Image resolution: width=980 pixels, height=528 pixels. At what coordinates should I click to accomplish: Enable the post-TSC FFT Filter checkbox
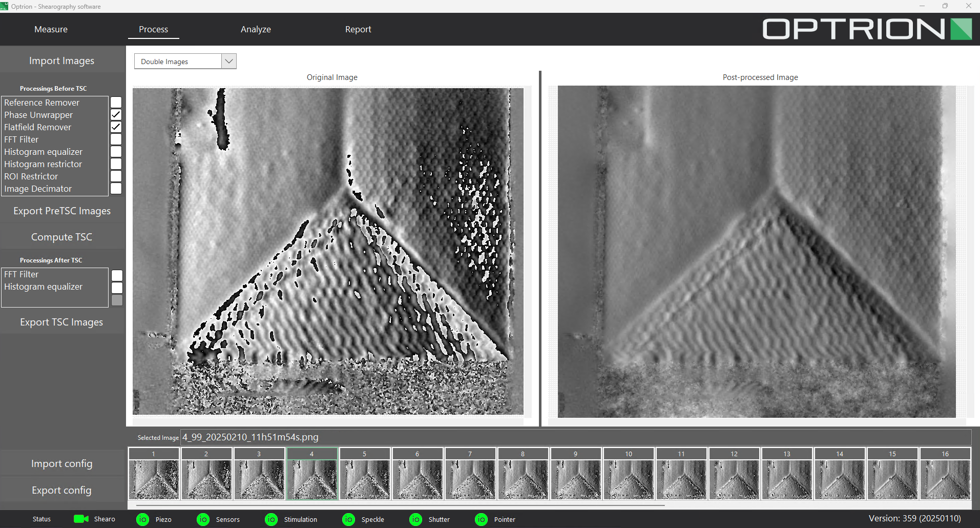(117, 276)
